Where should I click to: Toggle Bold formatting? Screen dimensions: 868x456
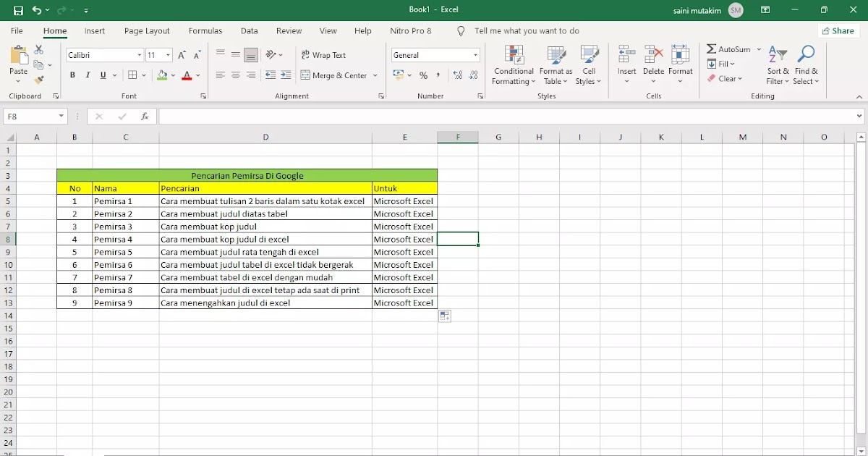point(72,75)
